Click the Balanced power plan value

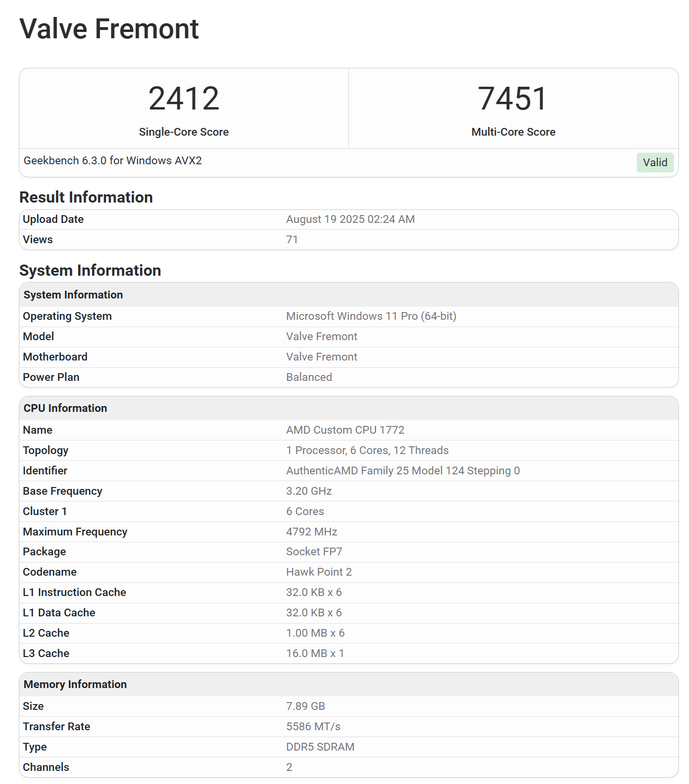point(309,377)
